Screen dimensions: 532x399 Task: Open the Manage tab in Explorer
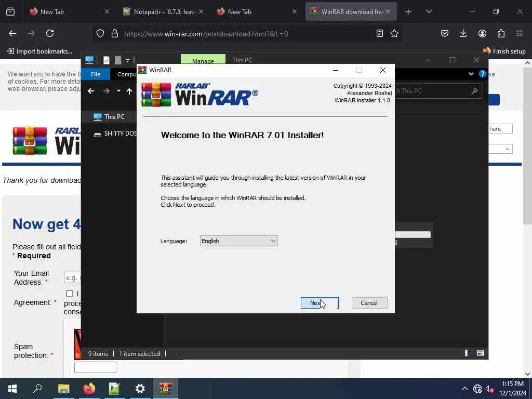pos(203,59)
